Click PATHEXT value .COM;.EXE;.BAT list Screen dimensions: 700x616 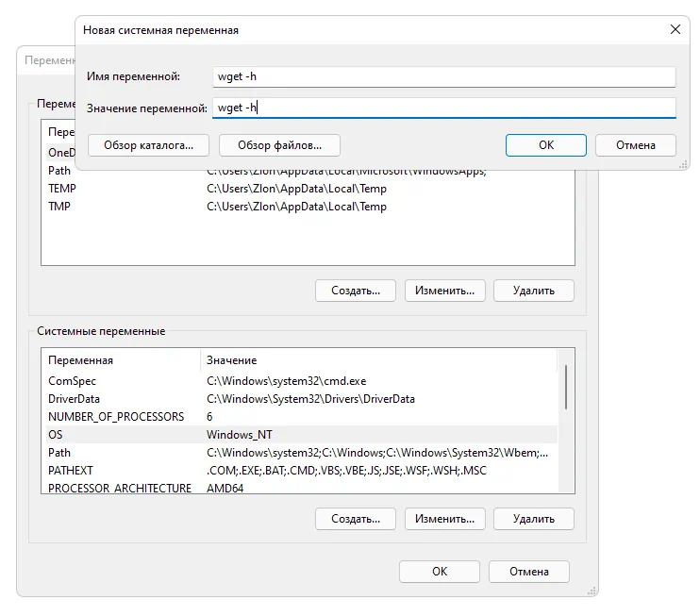pos(346,470)
